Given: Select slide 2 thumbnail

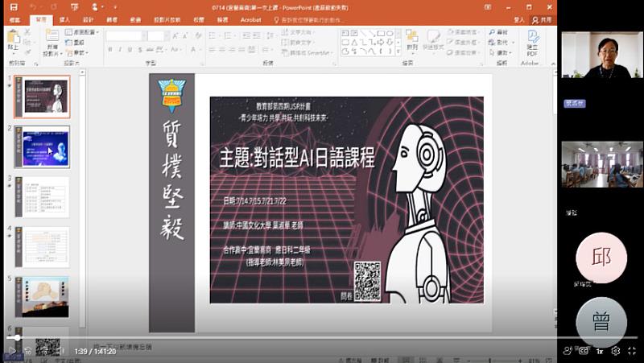Looking at the screenshot, I should click(43, 146).
